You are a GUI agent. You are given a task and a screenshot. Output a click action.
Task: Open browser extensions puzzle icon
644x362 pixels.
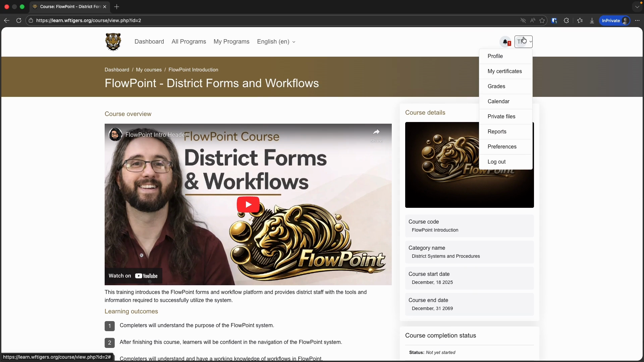click(x=566, y=20)
